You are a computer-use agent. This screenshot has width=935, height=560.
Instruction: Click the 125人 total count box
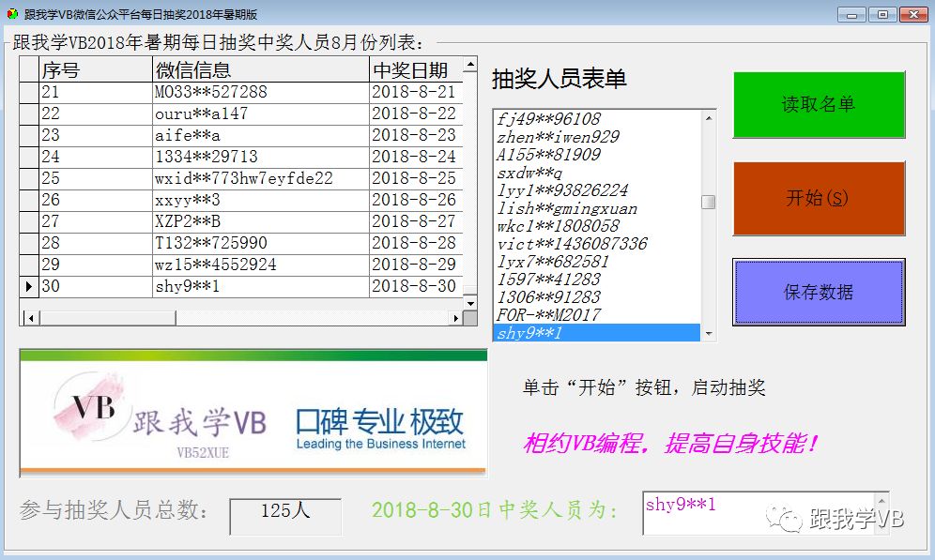[x=285, y=516]
